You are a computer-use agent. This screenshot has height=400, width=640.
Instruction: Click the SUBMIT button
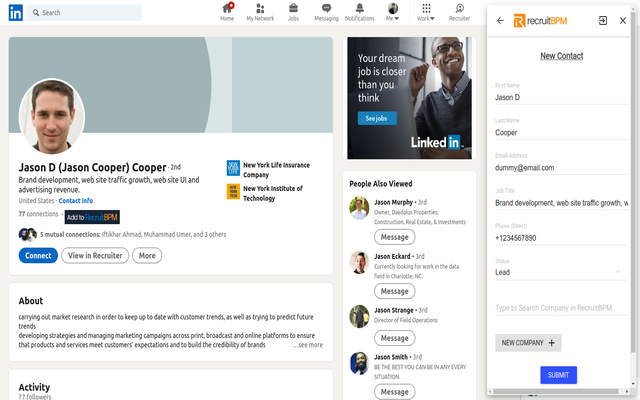click(558, 375)
